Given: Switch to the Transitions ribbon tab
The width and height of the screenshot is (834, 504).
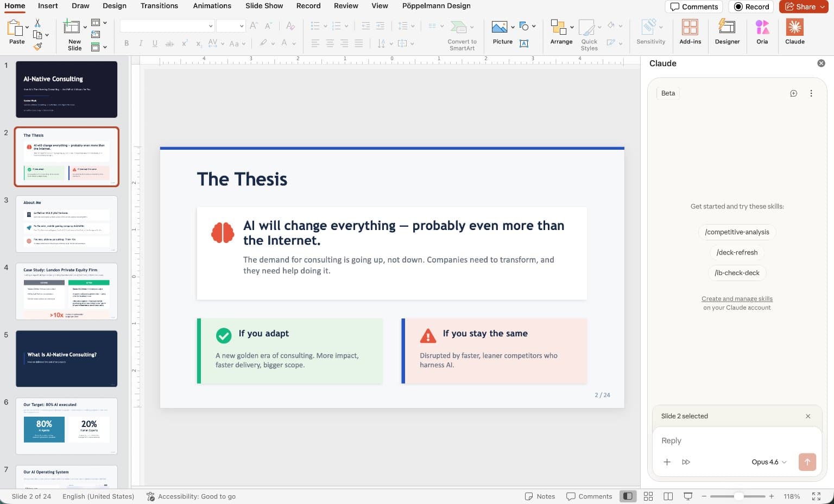Looking at the screenshot, I should [159, 6].
